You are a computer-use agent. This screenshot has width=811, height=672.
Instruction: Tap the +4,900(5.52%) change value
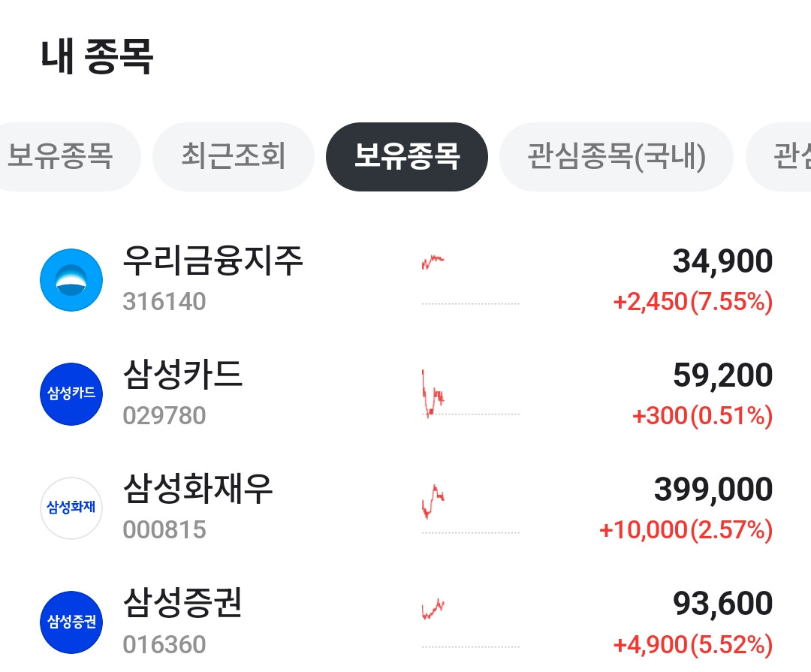pos(693,644)
